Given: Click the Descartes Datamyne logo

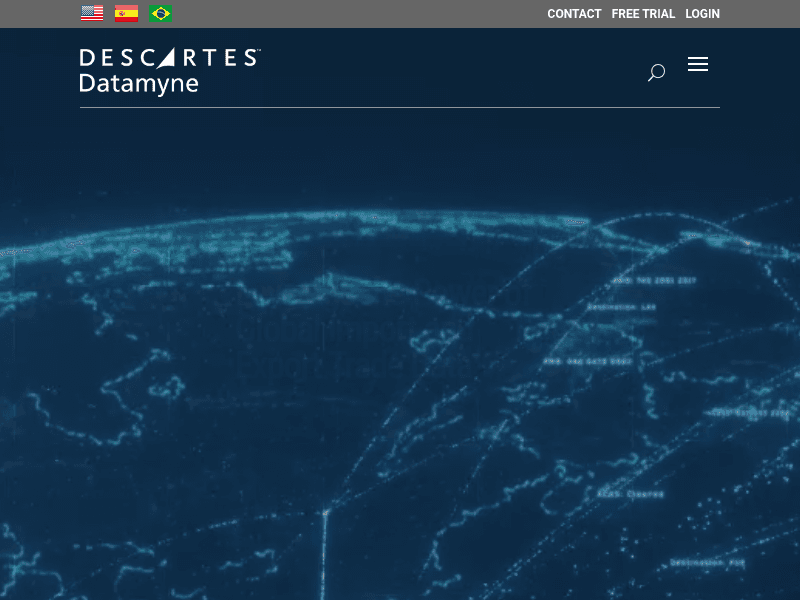Looking at the screenshot, I should [x=169, y=71].
